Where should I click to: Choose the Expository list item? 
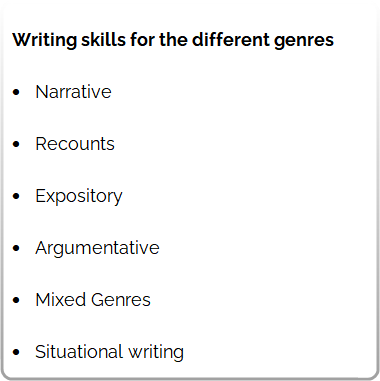pyautogui.click(x=79, y=196)
